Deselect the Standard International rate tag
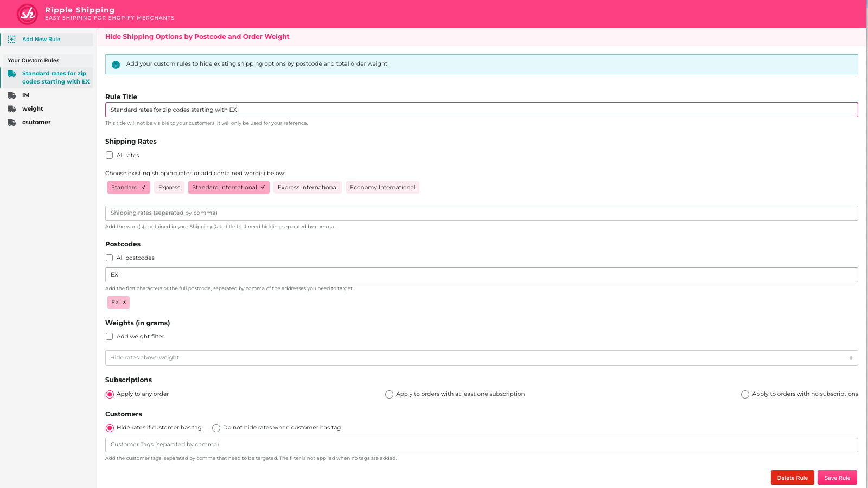Image resolution: width=868 pixels, height=488 pixels. [229, 188]
